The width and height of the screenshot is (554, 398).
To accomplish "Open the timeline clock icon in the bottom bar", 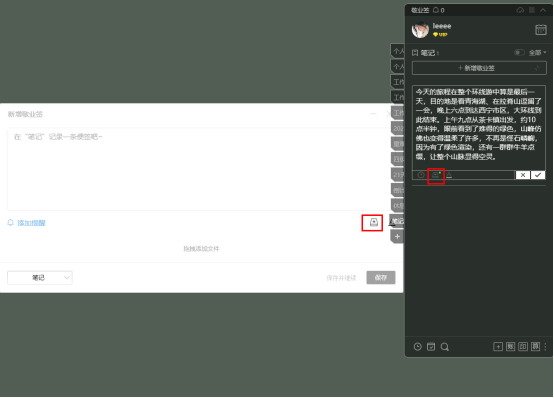I will 418,347.
